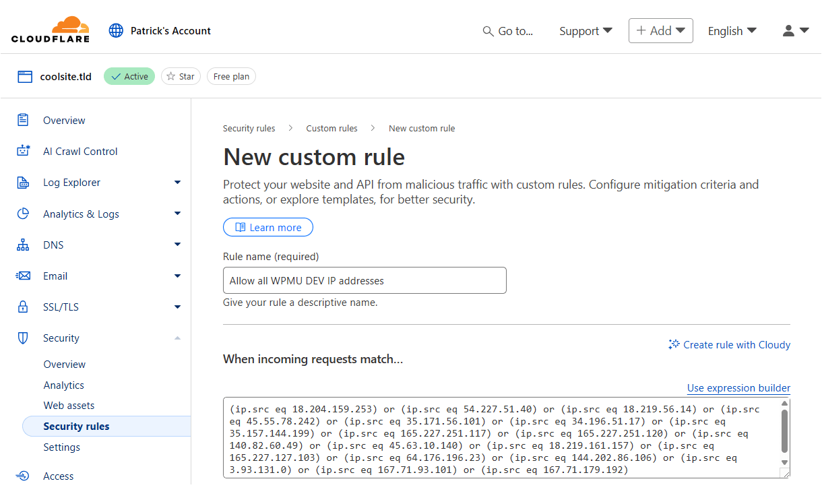Click the DNS network icon in sidebar

pos(24,245)
